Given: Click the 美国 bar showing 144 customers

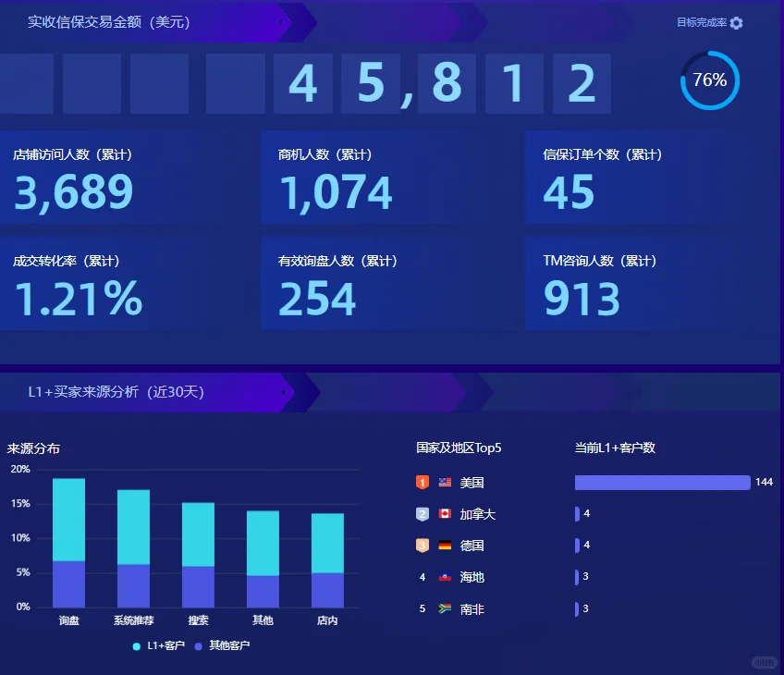Looking at the screenshot, I should coord(663,483).
